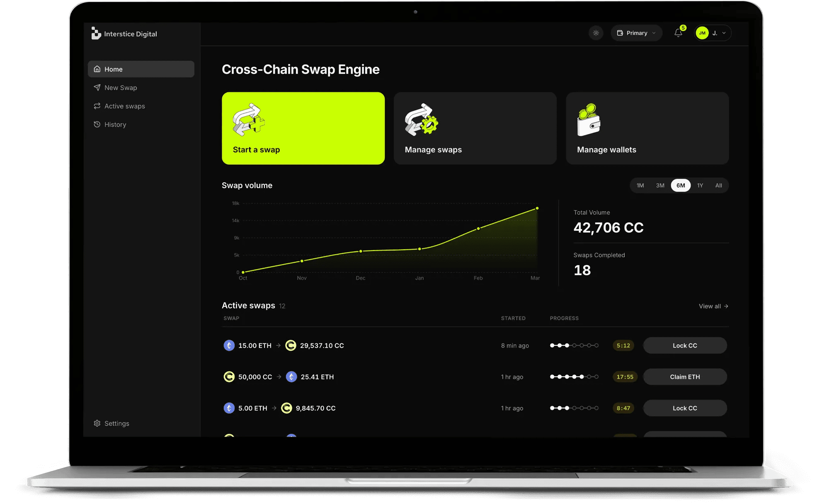Open New Swap in the sidebar
Image resolution: width=829 pixels, height=504 pixels.
[141, 88]
